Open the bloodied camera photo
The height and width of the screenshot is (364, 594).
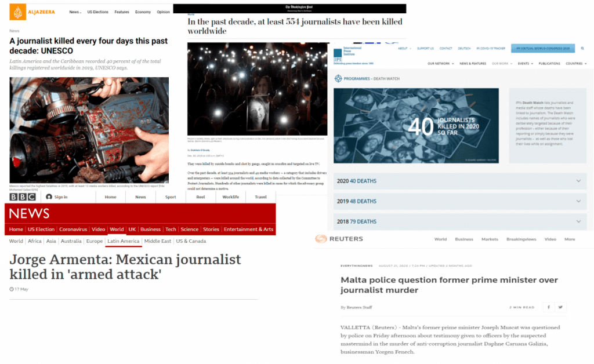(89, 130)
